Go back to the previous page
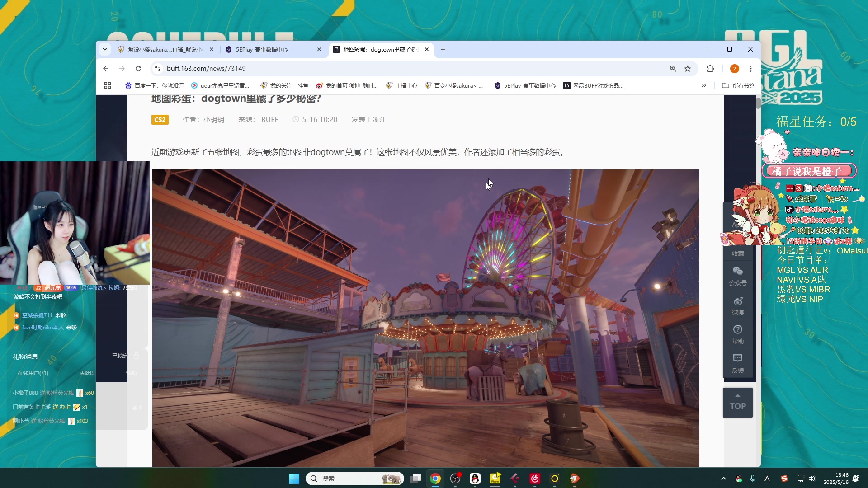The width and height of the screenshot is (868, 488). click(x=106, y=69)
